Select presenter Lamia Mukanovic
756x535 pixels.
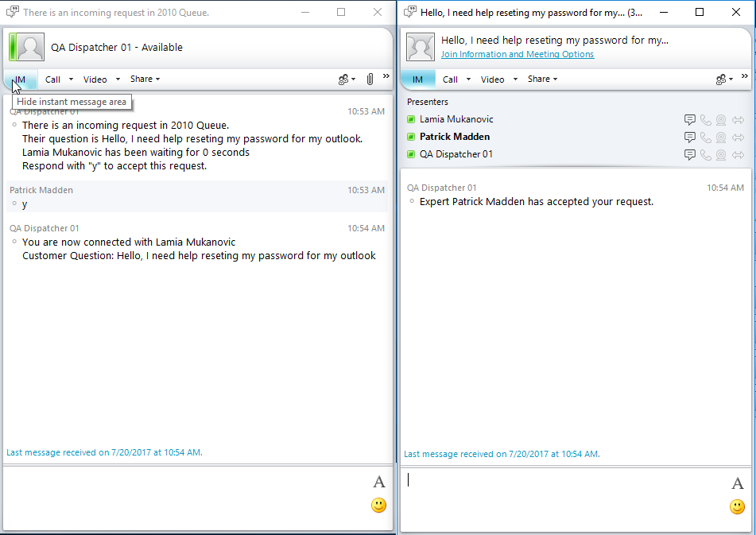456,119
